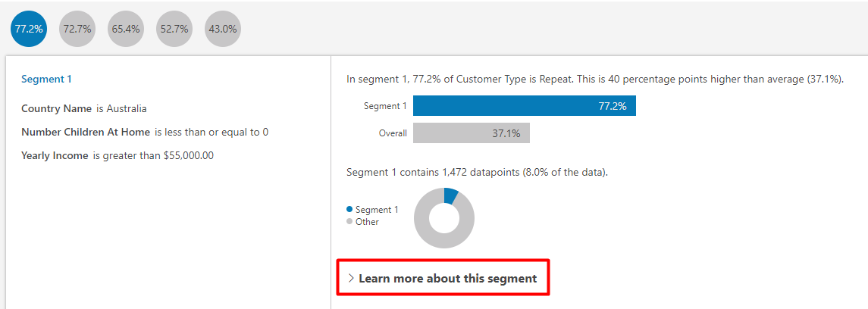Click the Number Children At Home condition
The height and width of the screenshot is (309, 868).
145,132
